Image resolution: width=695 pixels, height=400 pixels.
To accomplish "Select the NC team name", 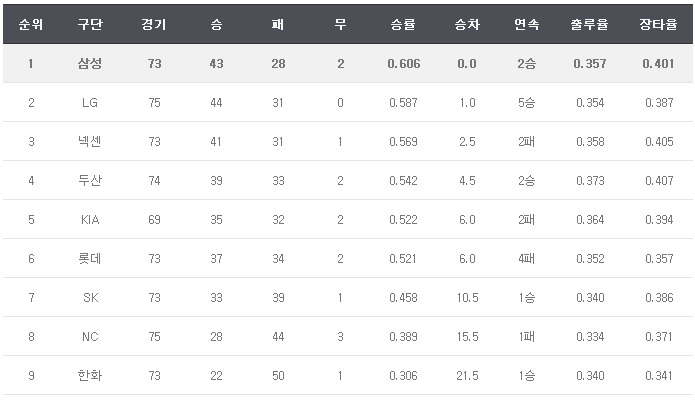I will [90, 336].
